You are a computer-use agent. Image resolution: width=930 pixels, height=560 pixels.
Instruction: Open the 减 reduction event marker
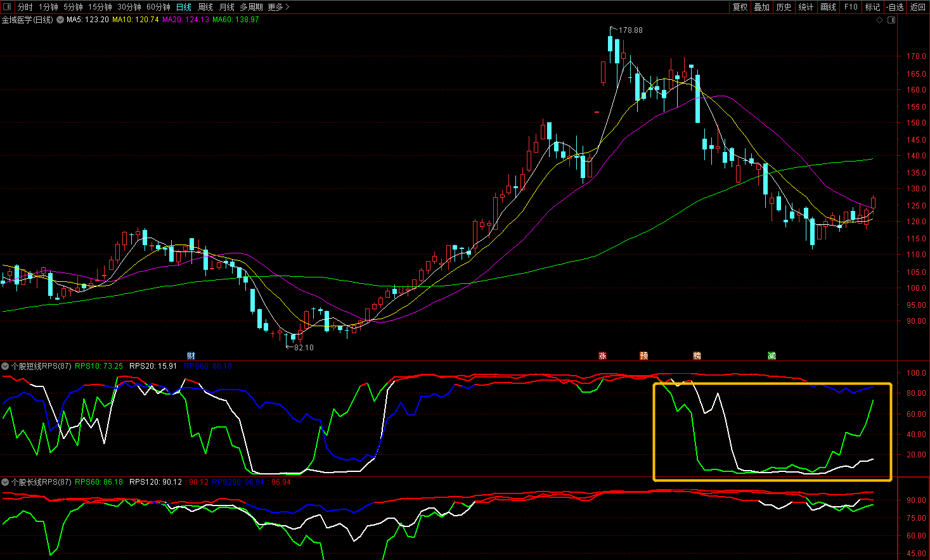[x=772, y=356]
